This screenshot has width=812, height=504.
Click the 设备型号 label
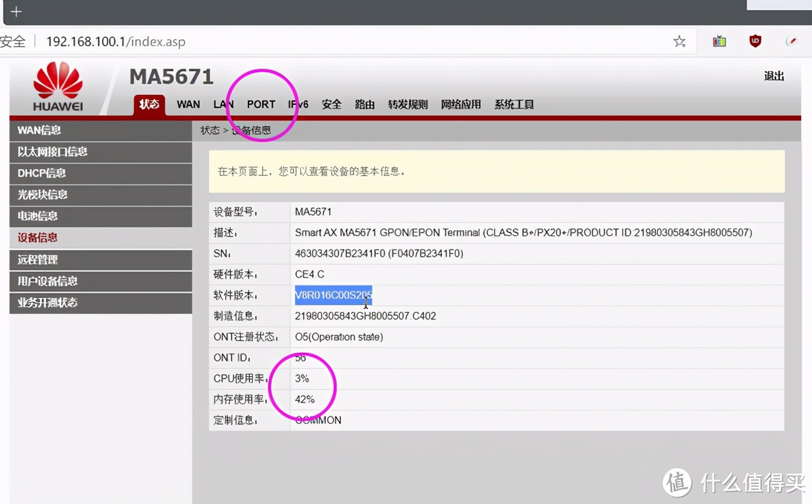(236, 212)
